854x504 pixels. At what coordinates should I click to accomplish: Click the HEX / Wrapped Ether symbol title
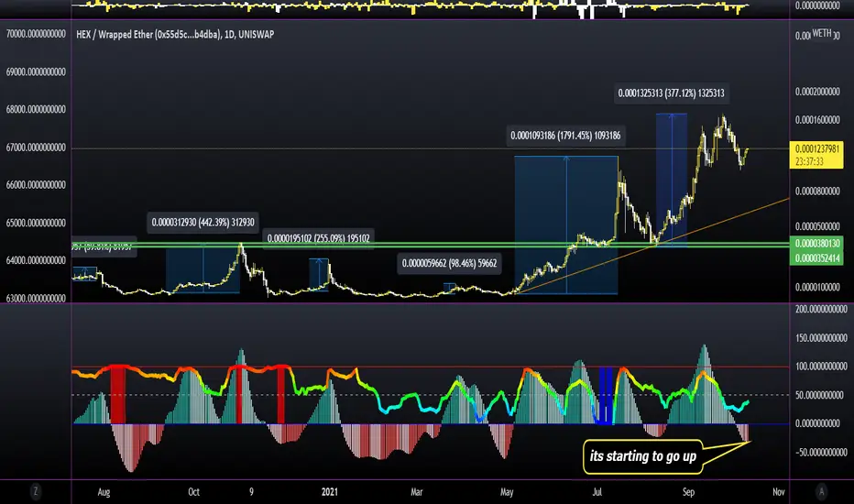(x=175, y=34)
